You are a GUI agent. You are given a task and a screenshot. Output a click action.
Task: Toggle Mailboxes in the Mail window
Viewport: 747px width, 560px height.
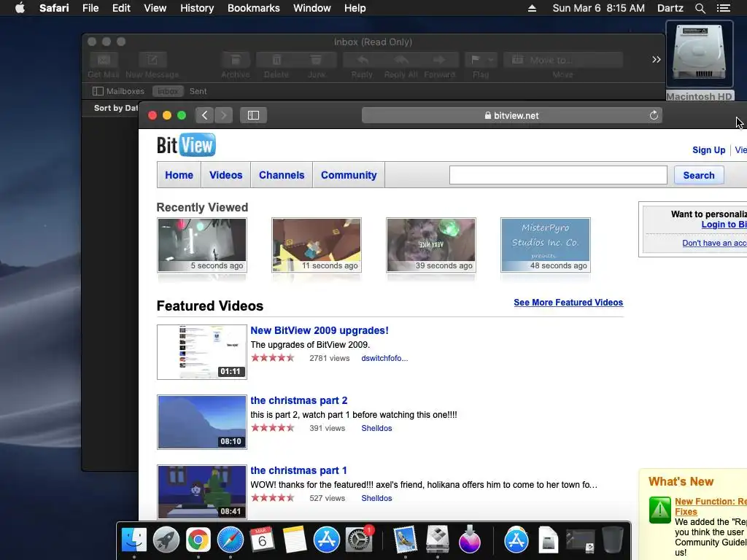pos(118,91)
